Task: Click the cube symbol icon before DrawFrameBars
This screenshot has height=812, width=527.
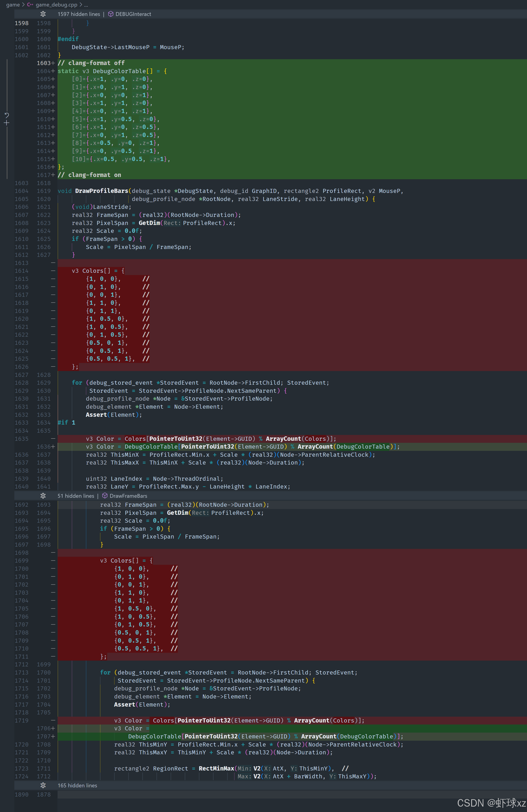Action: coord(105,496)
